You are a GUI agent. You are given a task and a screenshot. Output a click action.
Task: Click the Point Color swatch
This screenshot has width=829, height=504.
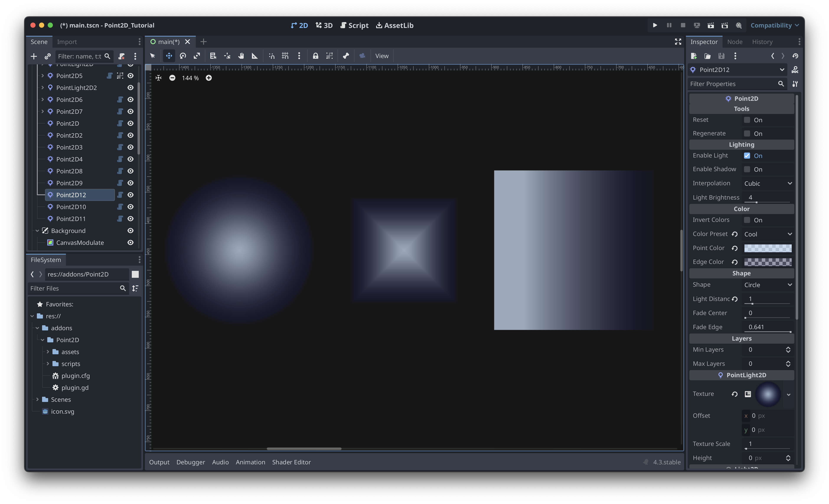coord(767,248)
